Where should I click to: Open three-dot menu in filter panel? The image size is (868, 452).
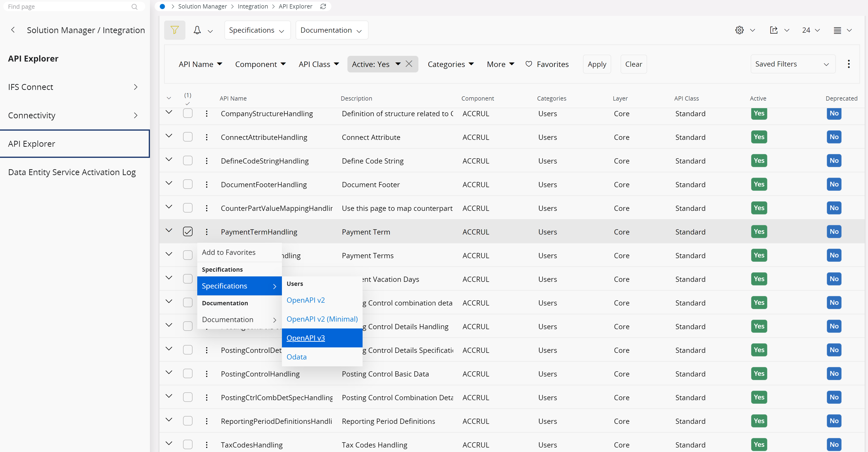pyautogui.click(x=849, y=64)
